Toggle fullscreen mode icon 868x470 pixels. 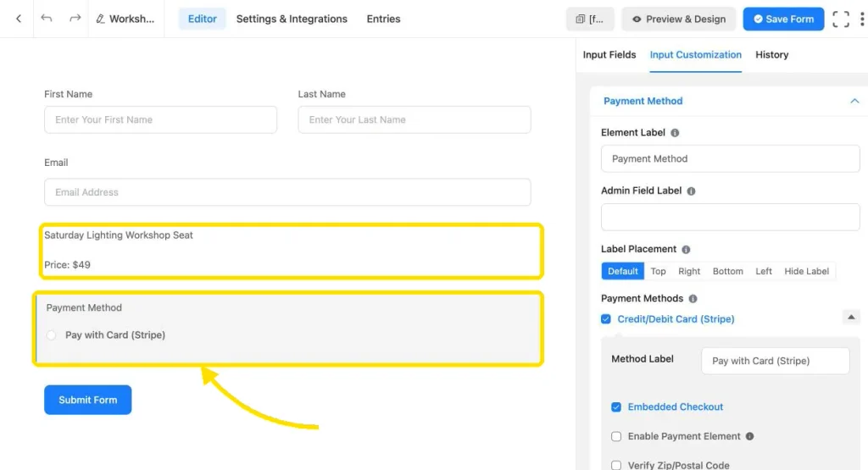click(840, 19)
